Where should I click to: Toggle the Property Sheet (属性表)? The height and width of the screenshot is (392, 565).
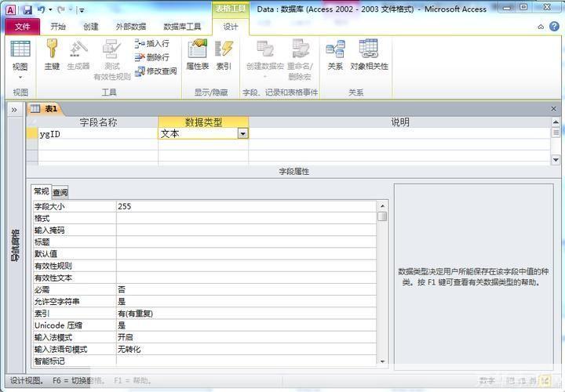[198, 55]
